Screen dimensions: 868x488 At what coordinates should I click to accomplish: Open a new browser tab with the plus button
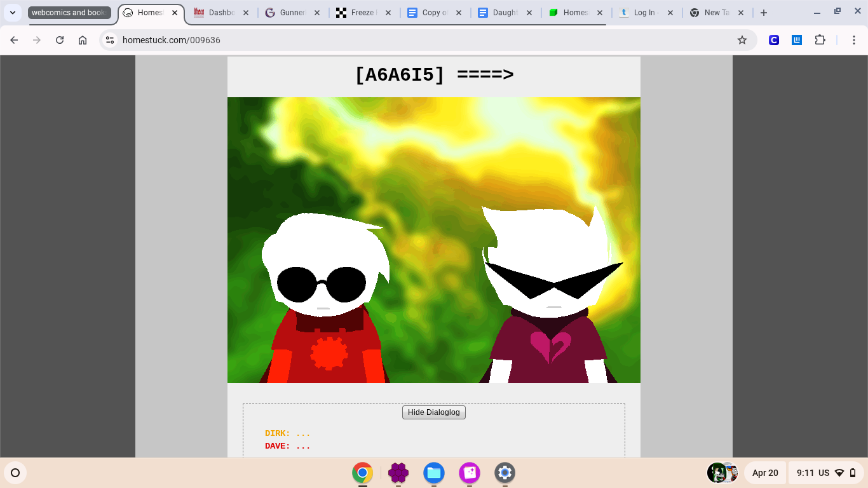click(x=764, y=13)
